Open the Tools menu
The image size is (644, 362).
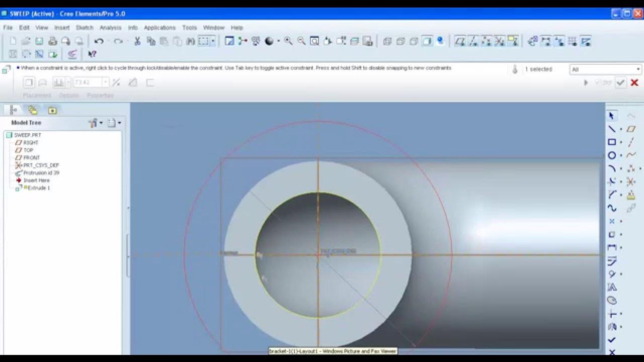click(189, 28)
